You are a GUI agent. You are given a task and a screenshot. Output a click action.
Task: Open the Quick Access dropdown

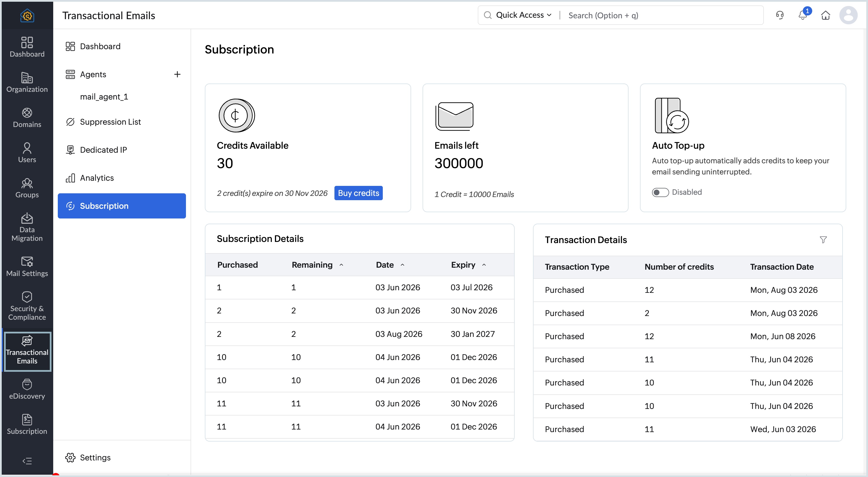pyautogui.click(x=523, y=15)
